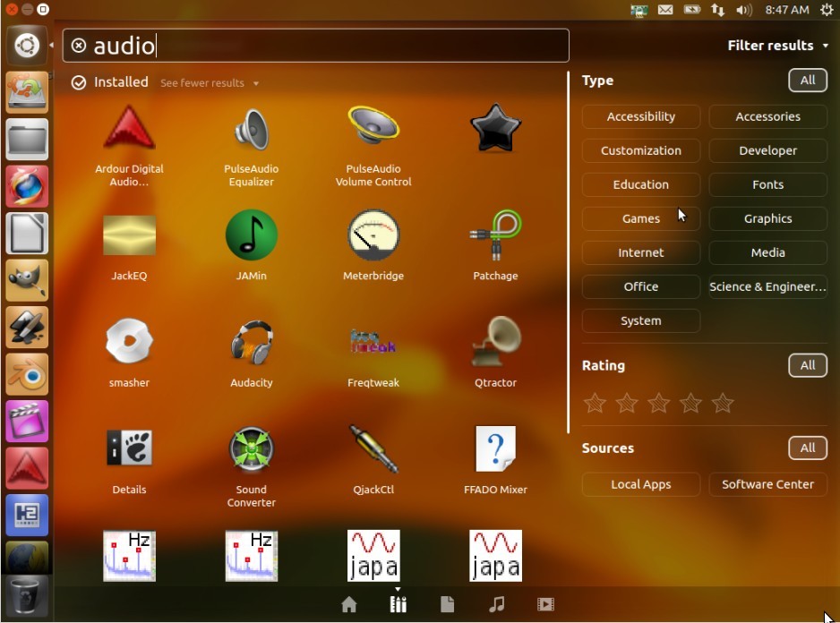Toggle the Accessories type filter
The height and width of the screenshot is (623, 840).
[x=767, y=116]
